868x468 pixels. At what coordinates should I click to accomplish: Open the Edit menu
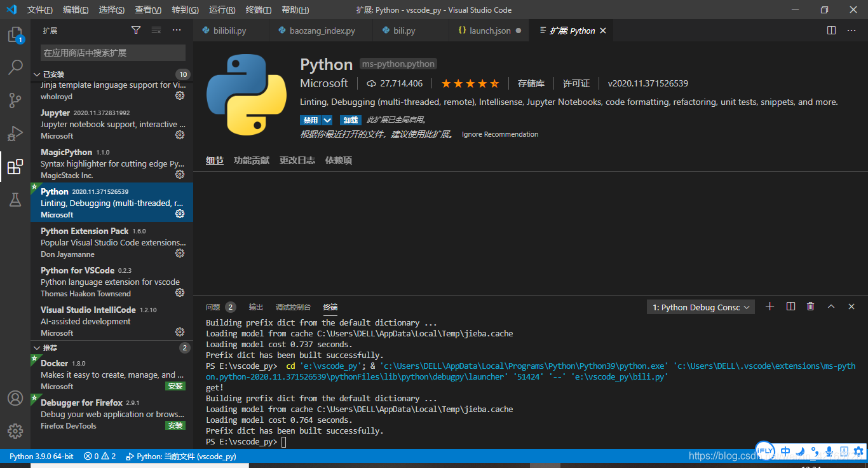(x=76, y=10)
